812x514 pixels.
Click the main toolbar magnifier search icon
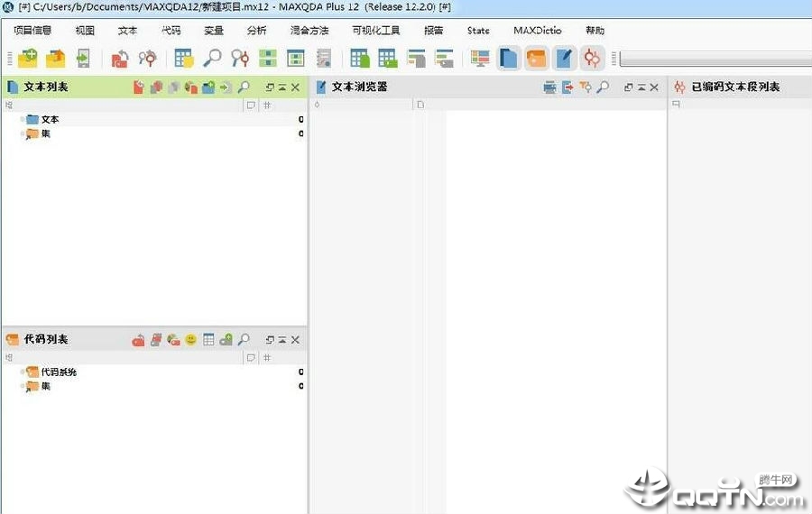(212, 58)
